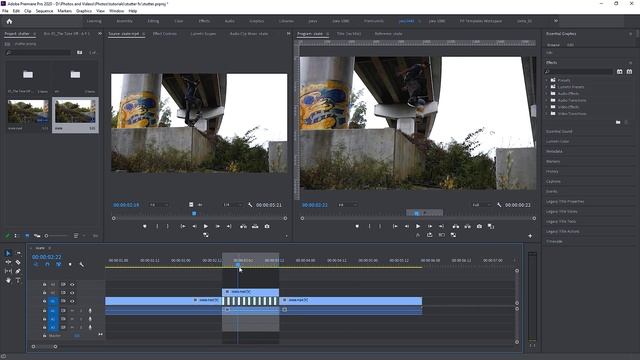The width and height of the screenshot is (640, 360).
Task: Open the Captions panel
Action: click(x=553, y=181)
